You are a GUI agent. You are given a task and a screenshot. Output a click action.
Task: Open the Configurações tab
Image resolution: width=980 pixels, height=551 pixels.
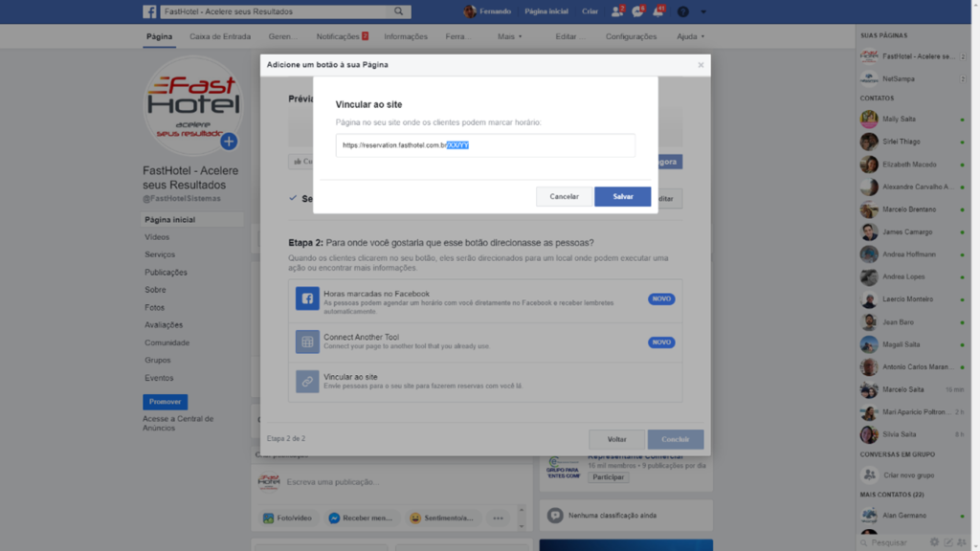click(x=631, y=36)
